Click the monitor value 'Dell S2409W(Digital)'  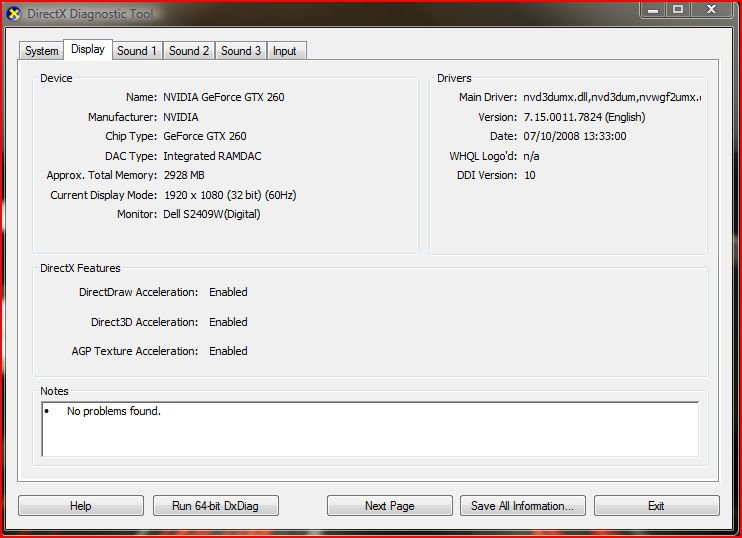coord(212,214)
